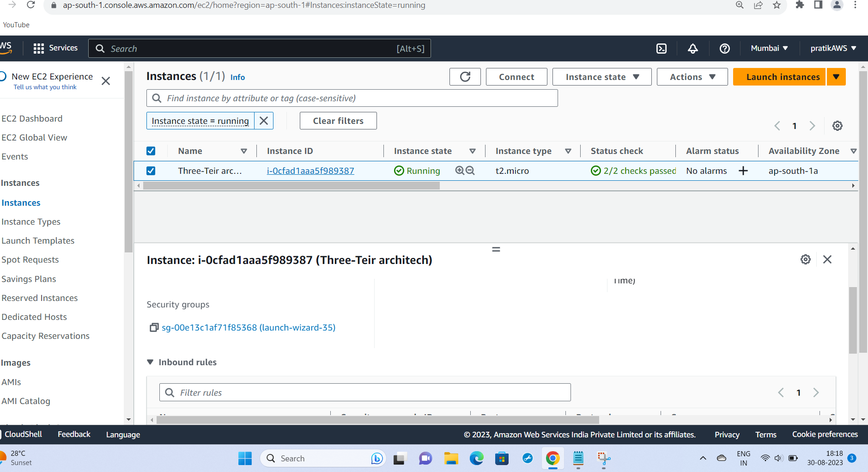Open the AMI Catalog sidebar item

26,401
